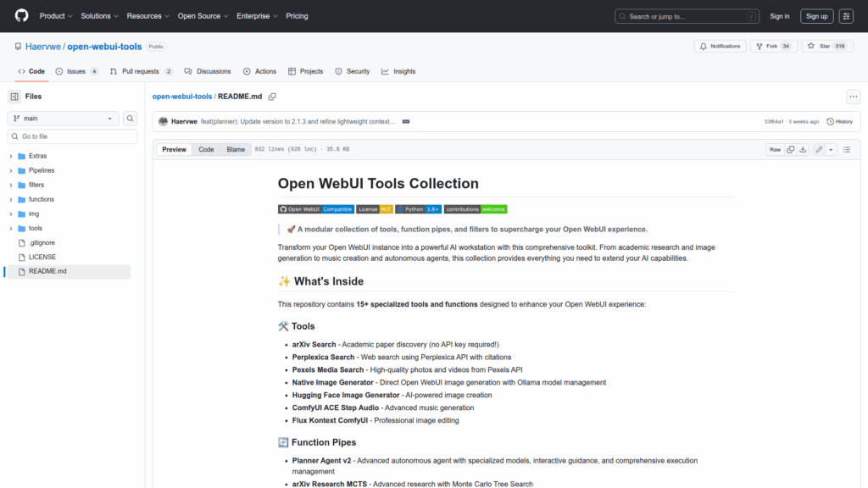Copy the README.md file path
868x488 pixels.
[272, 97]
